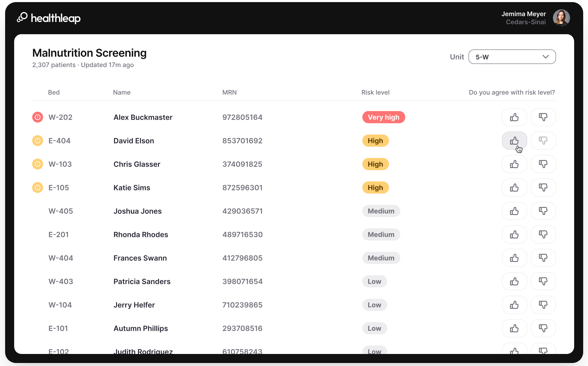The width and height of the screenshot is (588, 366).
Task: Click Rhonda Rhodes' Medium risk badge
Action: click(x=381, y=234)
